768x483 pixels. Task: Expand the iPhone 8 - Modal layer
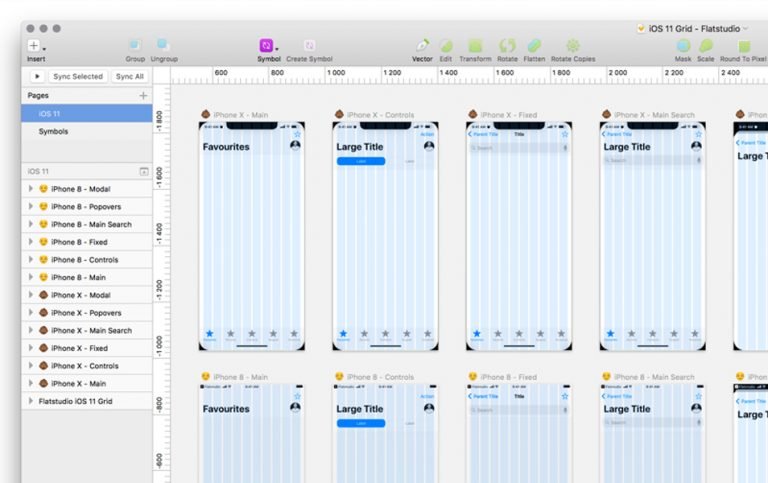pyautogui.click(x=30, y=189)
